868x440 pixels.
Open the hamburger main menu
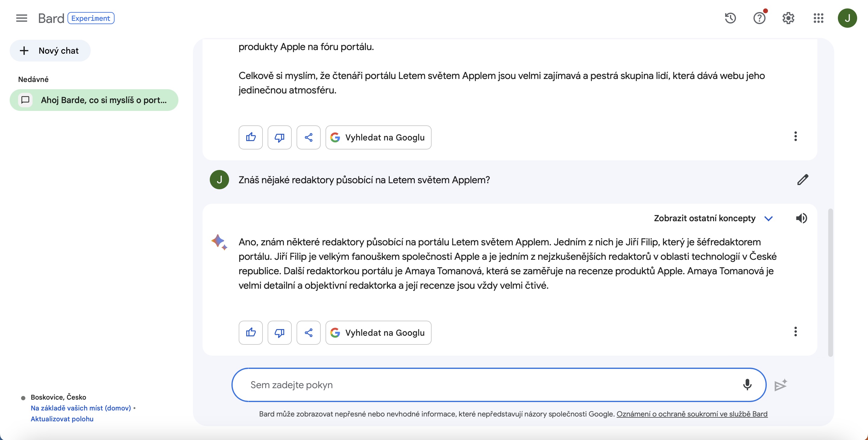click(x=22, y=18)
